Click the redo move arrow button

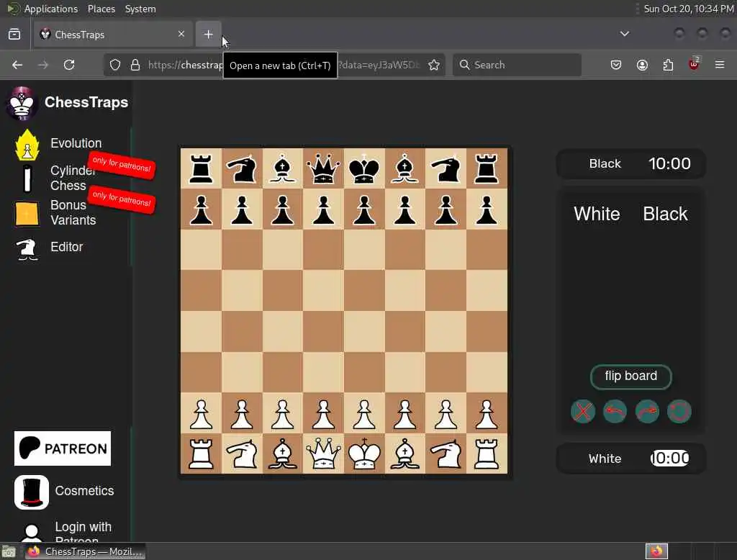coord(647,412)
